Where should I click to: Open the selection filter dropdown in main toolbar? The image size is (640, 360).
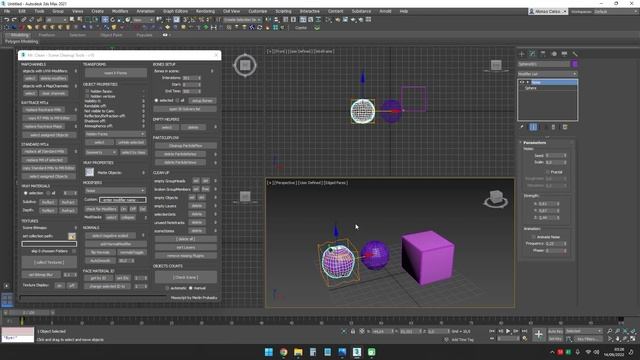[x=56, y=20]
